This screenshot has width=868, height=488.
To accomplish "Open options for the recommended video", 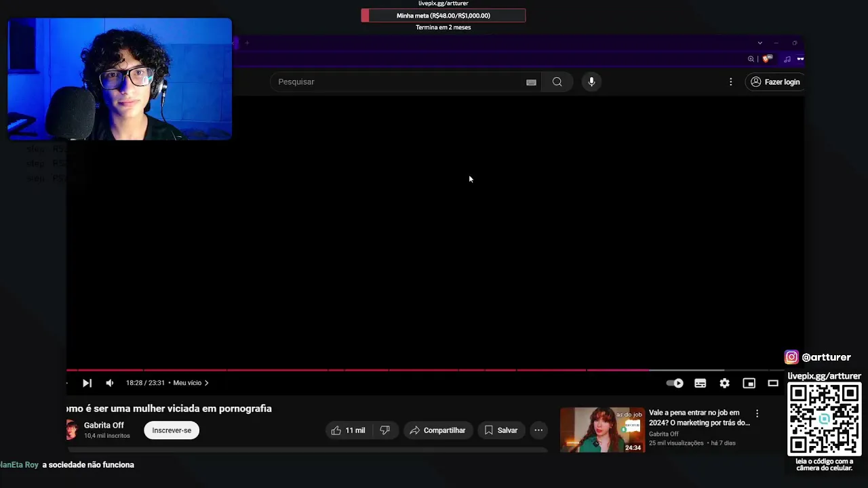I will [757, 413].
